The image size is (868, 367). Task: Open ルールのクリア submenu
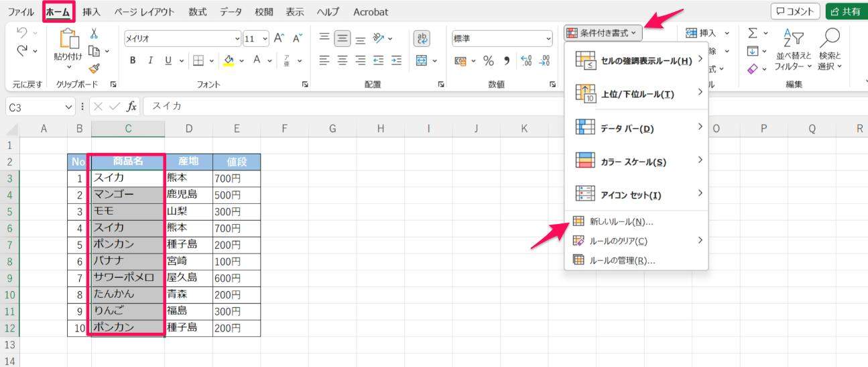click(x=637, y=240)
